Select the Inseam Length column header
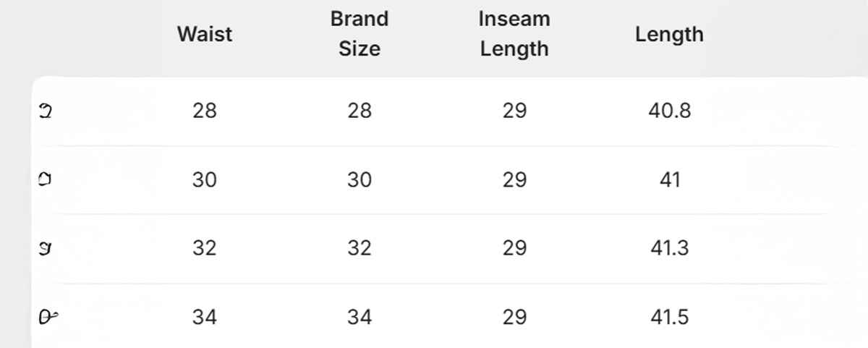Viewport: 868px width, 348px height. click(514, 34)
